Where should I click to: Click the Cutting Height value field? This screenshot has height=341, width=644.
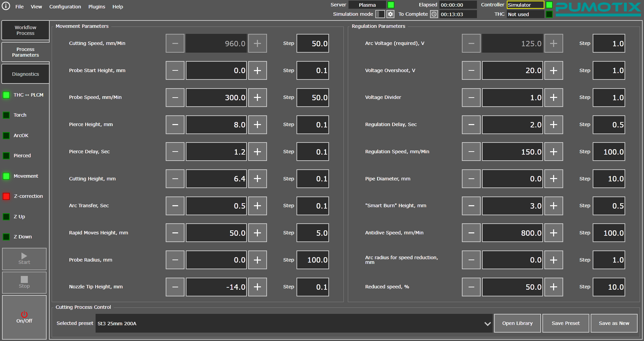[216, 179]
